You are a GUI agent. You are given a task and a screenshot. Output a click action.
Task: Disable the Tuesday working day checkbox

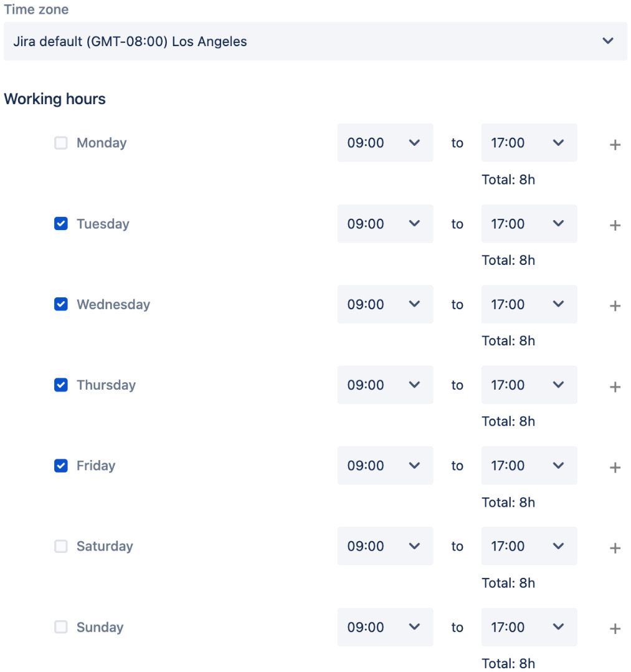pyautogui.click(x=60, y=224)
